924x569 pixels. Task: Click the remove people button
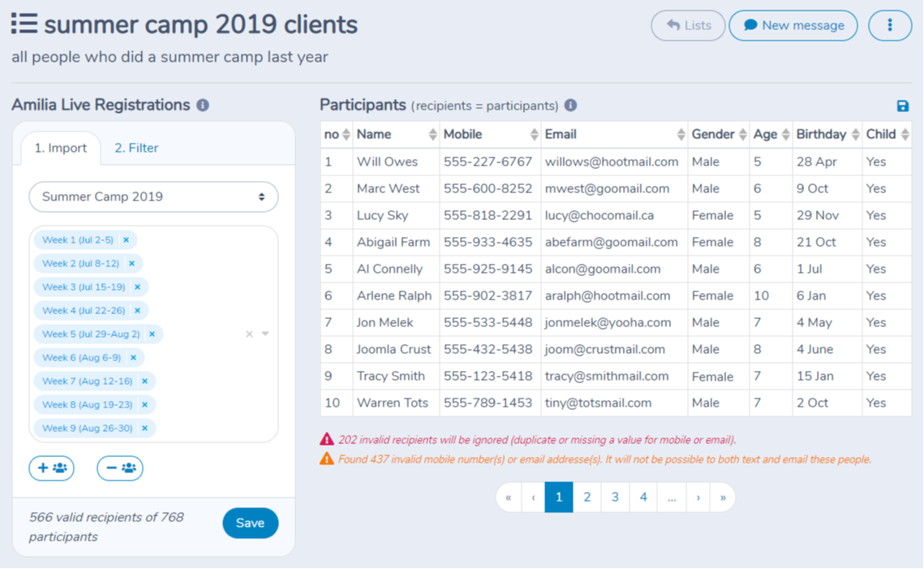pos(120,468)
